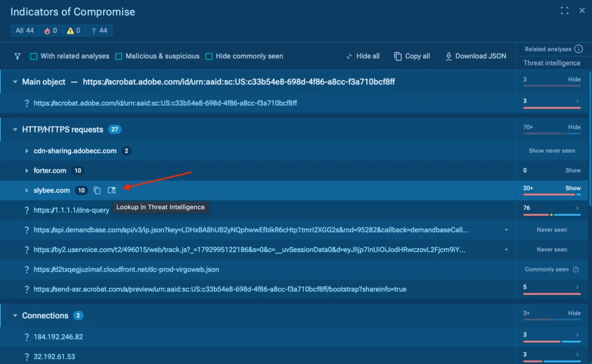Click Hide in HTTP/HTTPS requests row
The width and height of the screenshot is (592, 364).
coord(574,127)
